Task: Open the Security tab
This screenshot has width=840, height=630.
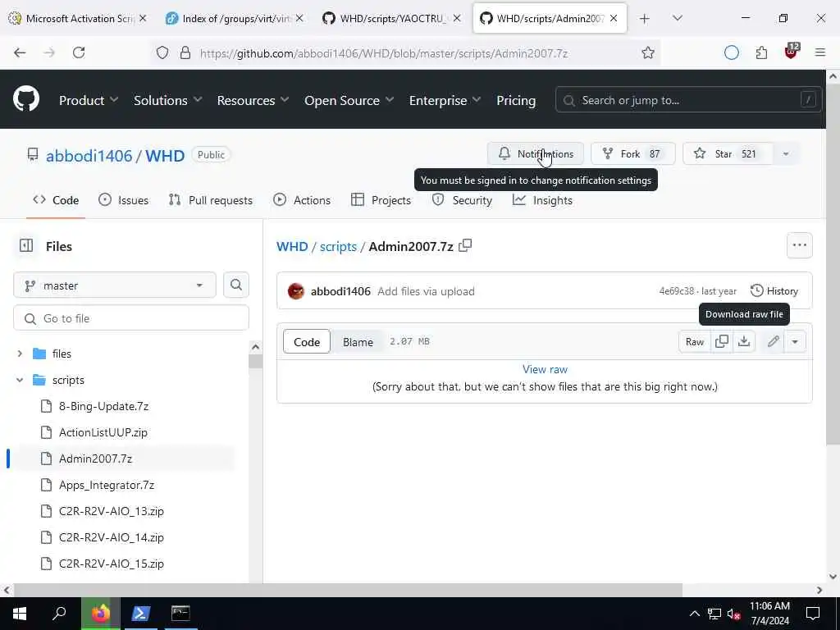Action: [x=462, y=200]
